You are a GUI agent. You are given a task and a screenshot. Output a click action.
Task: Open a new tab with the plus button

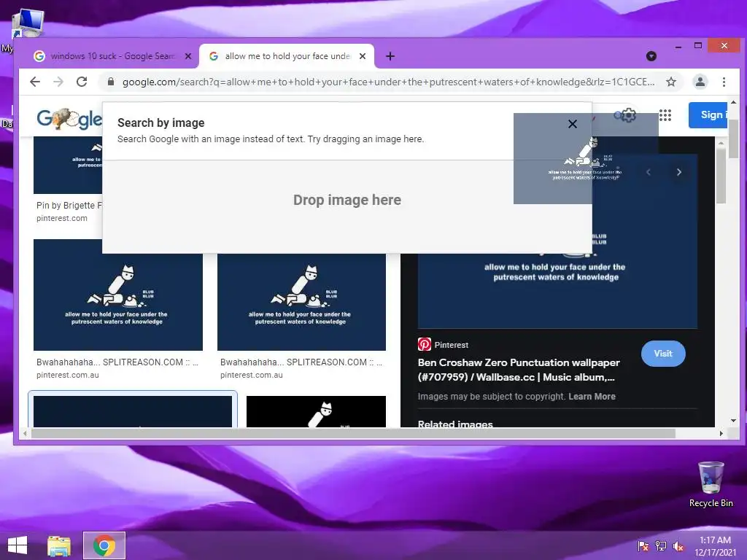click(390, 56)
